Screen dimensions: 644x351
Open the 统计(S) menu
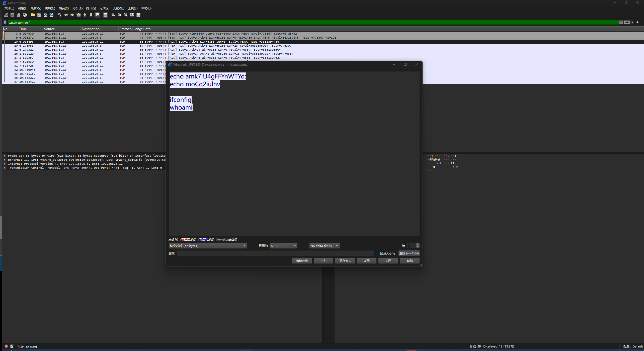pos(91,8)
